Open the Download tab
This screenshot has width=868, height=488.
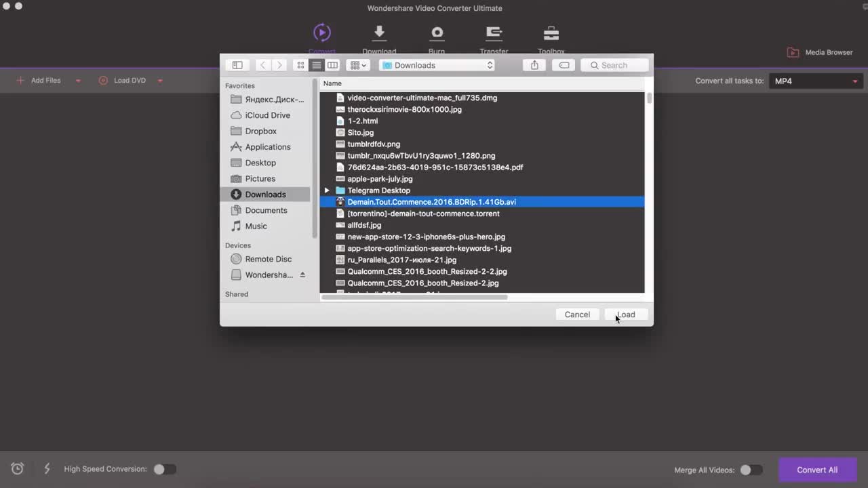(379, 39)
